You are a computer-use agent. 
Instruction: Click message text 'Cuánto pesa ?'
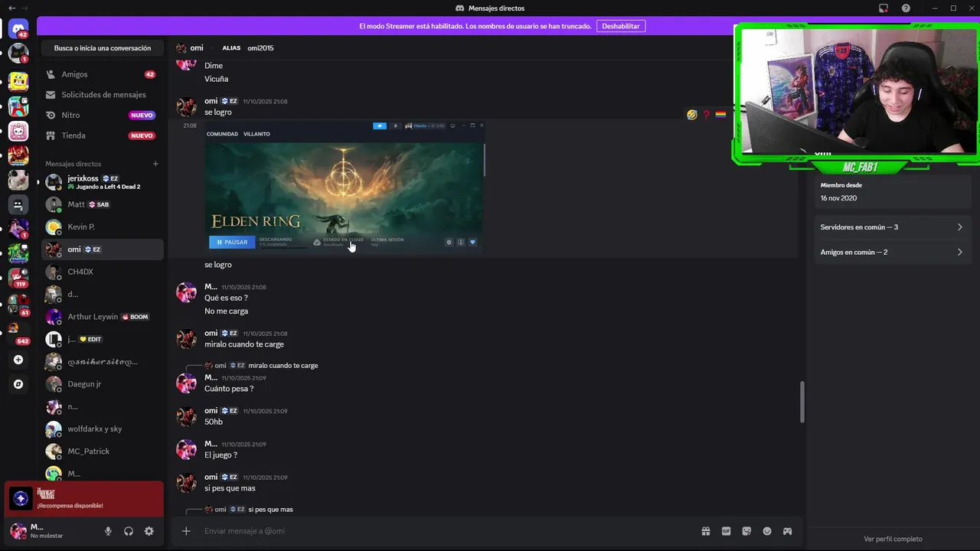[229, 389]
